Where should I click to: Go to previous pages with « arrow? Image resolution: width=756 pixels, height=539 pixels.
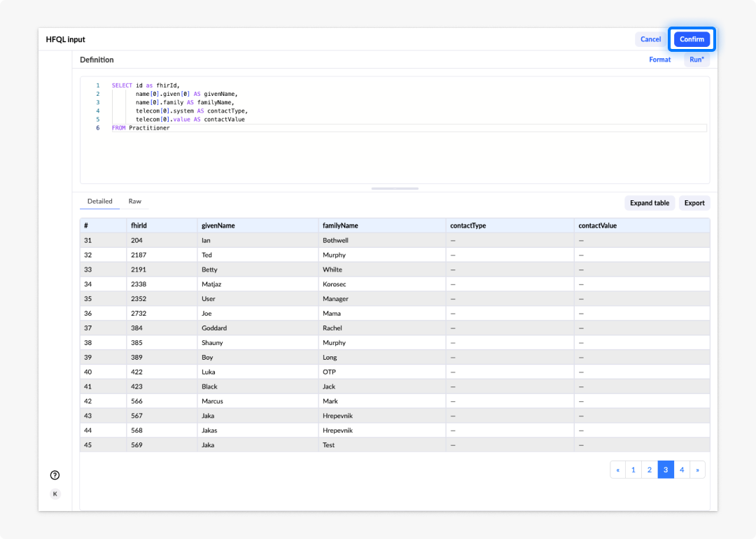click(x=617, y=470)
